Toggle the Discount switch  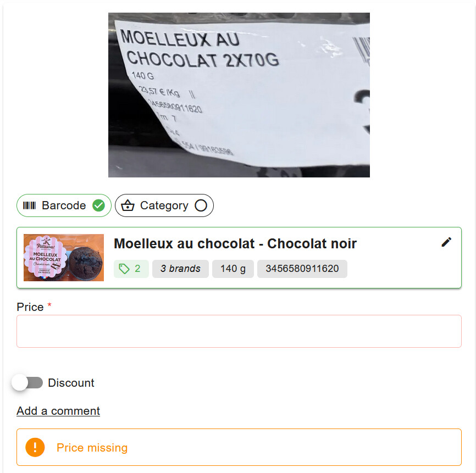(x=27, y=382)
